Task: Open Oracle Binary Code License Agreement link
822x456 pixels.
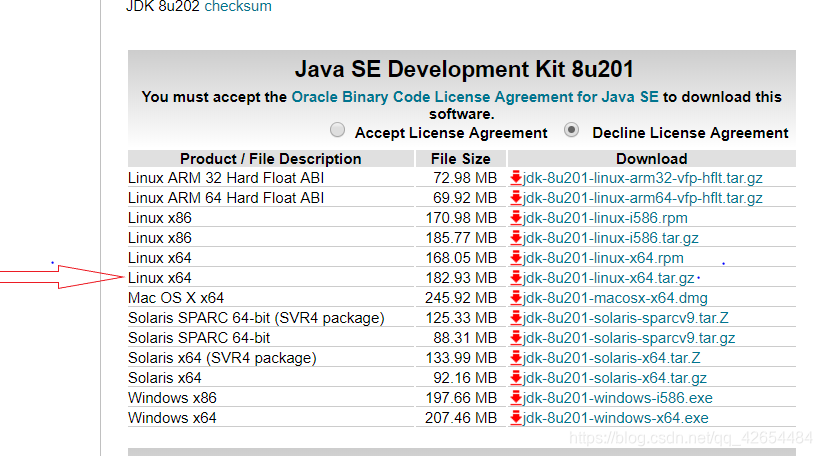Action: coord(475,97)
